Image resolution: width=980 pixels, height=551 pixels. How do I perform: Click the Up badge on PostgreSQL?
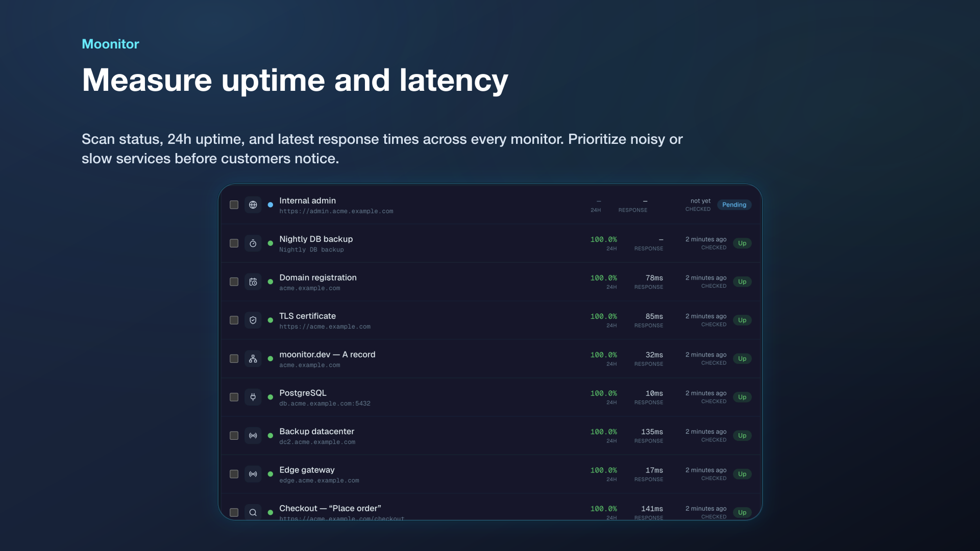pos(742,397)
